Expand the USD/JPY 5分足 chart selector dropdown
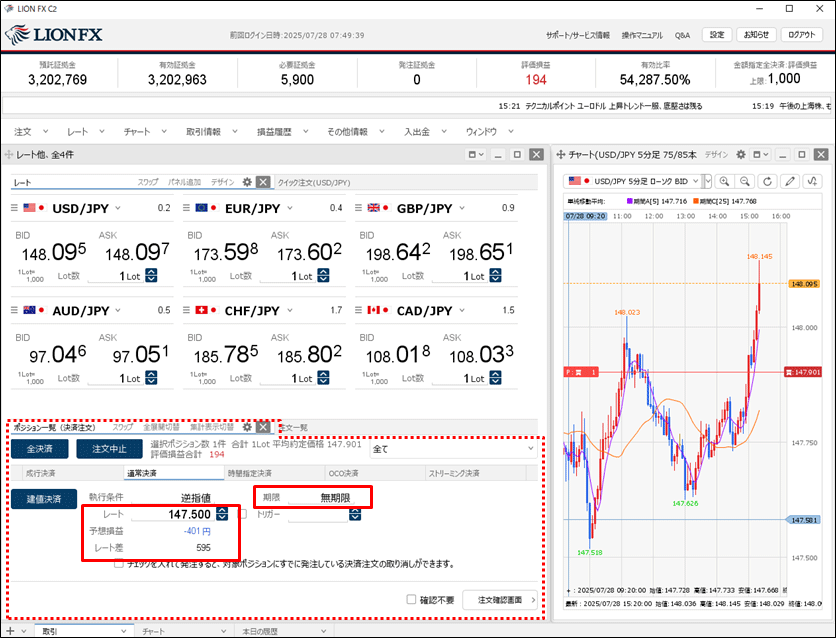 708,181
